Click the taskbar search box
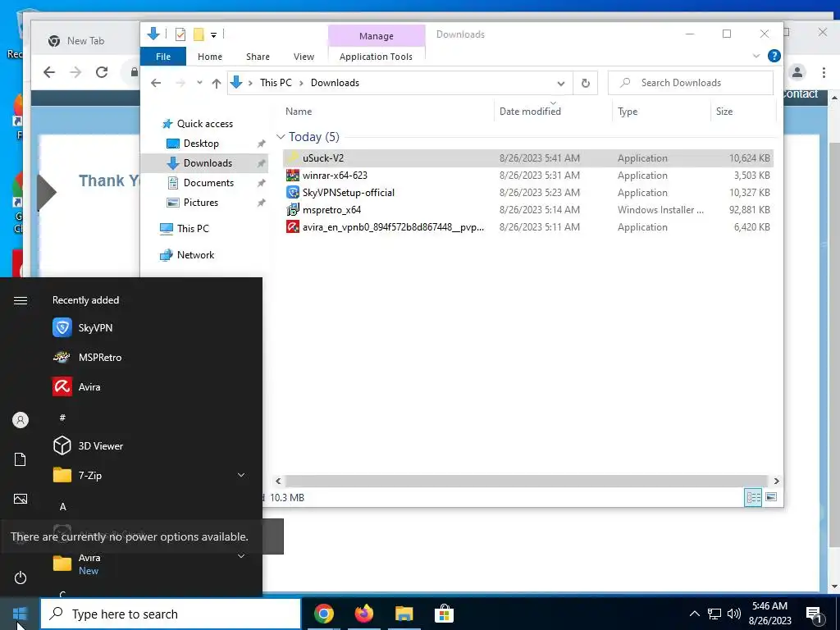 171,614
